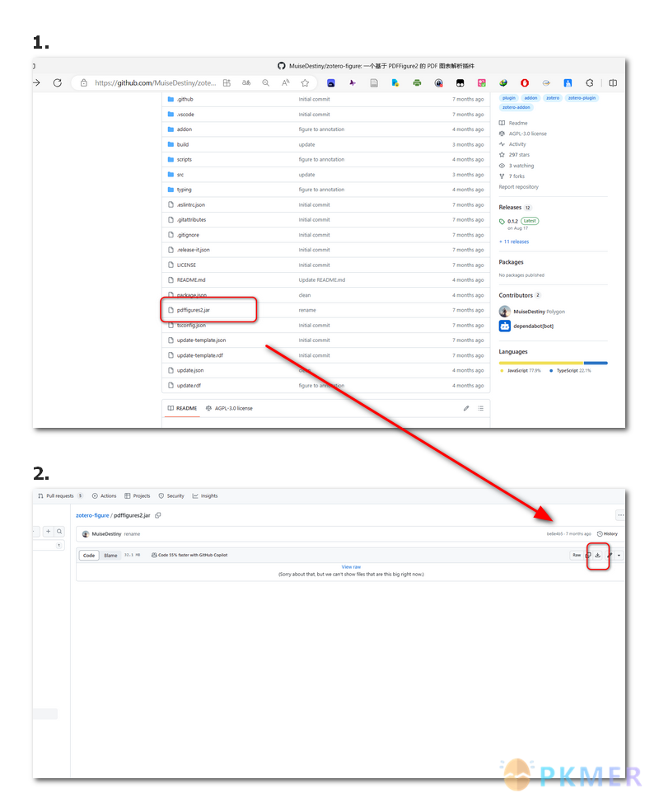Open the Pull requests tab

coord(60,495)
